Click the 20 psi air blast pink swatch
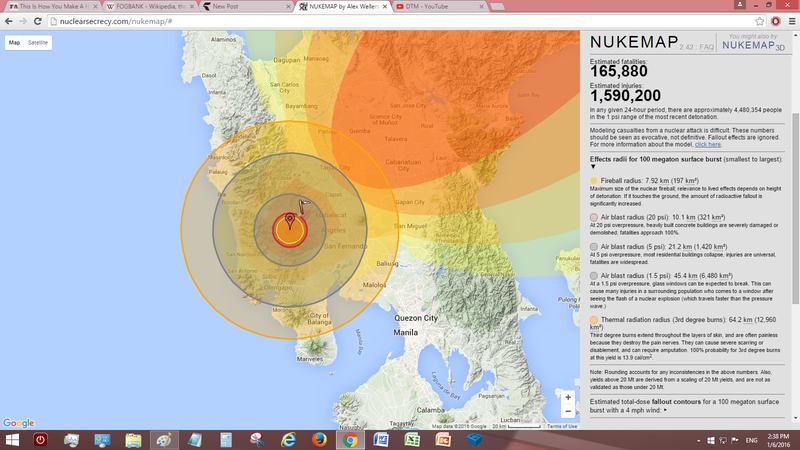Viewport: 800px width, 450px height. coord(594,217)
